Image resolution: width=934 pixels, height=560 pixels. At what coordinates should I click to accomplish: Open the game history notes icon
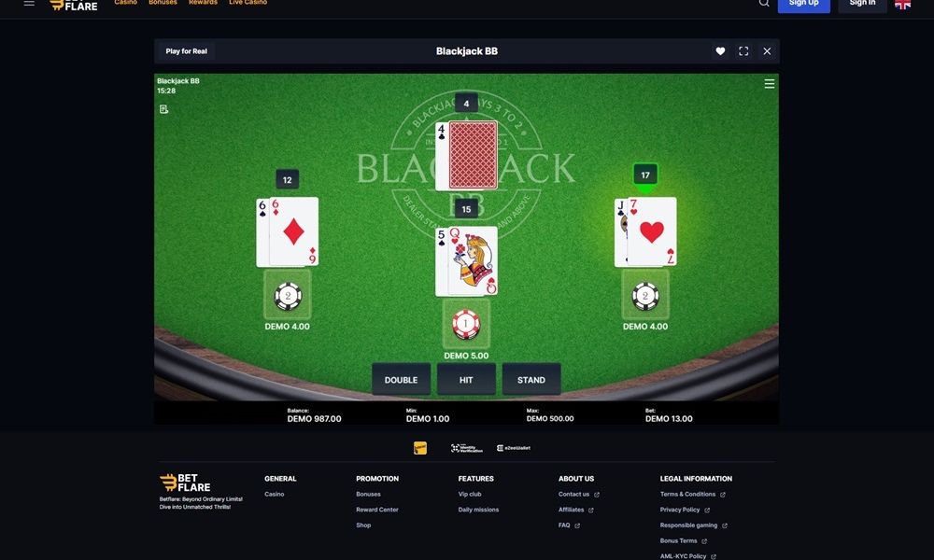163,109
